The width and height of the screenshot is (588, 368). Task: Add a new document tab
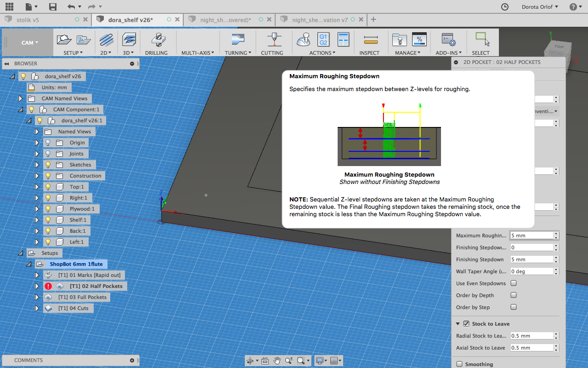[373, 19]
